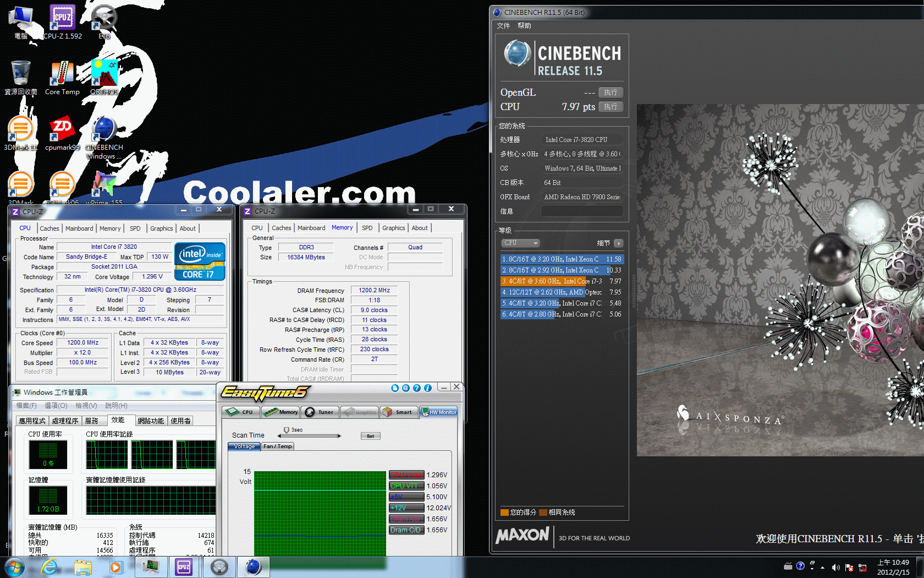The image size is (924, 578).
Task: Click the Intel Core i7 logo in CPU-Z
Action: (200, 261)
